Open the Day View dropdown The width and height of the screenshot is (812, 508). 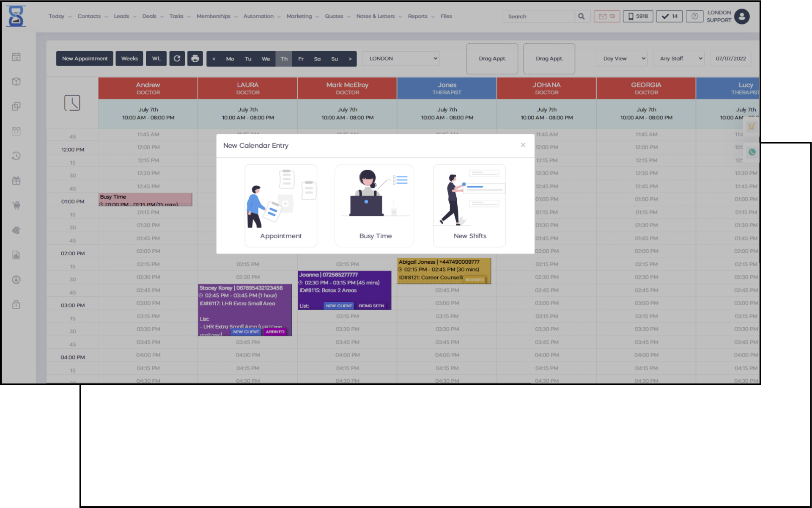[x=622, y=58]
